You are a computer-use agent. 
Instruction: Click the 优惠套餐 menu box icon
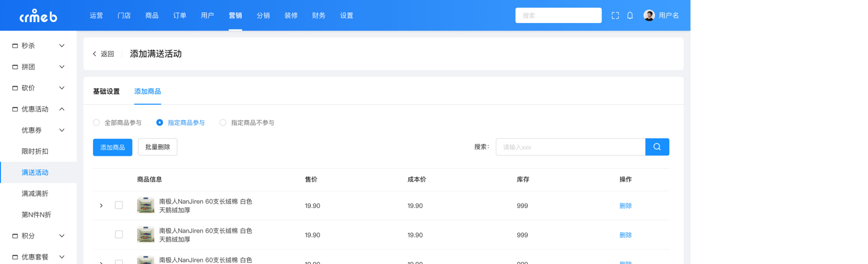pos(15,257)
